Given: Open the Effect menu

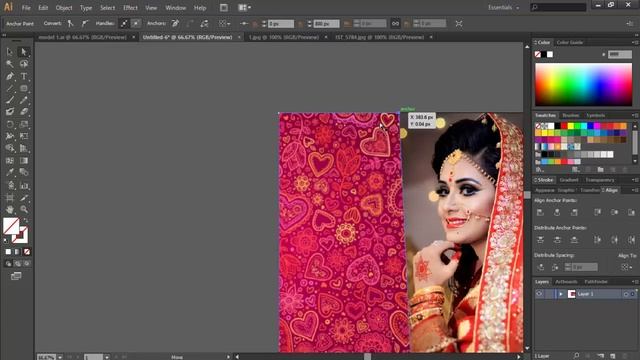Looking at the screenshot, I should tap(130, 8).
